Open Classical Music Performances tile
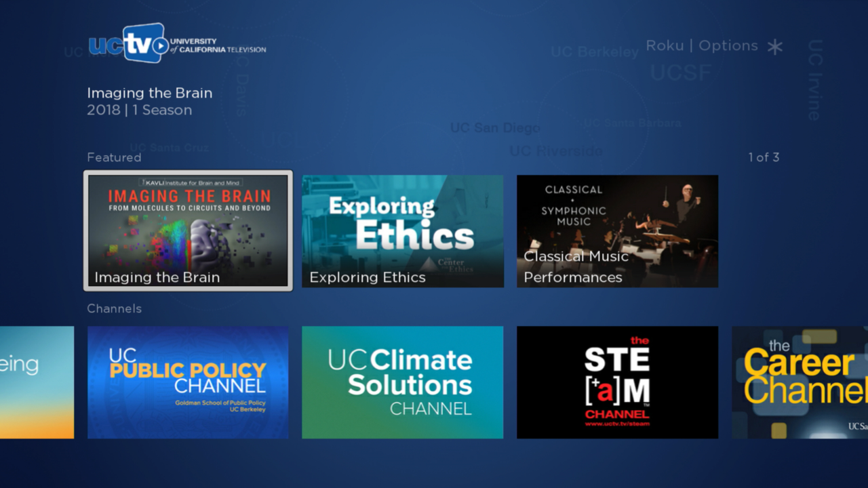 tap(617, 231)
